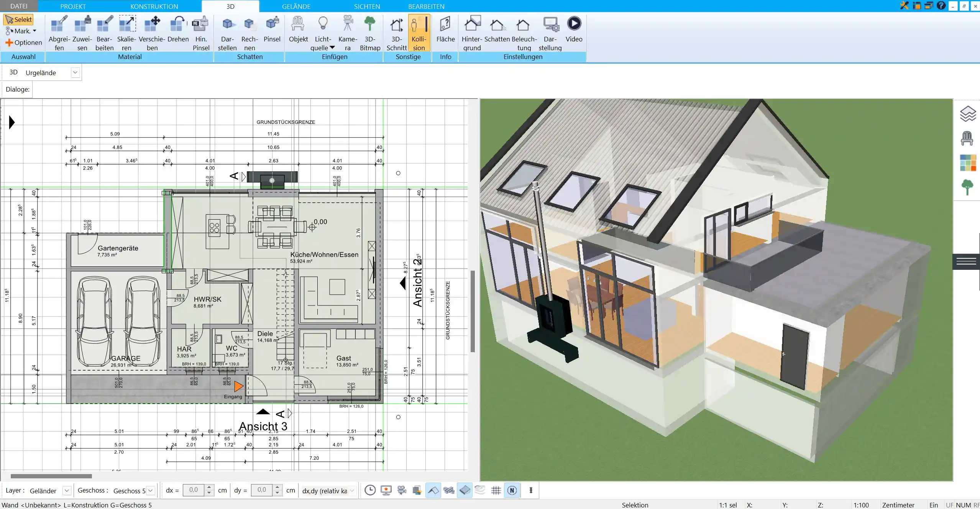980x509 pixels.
Task: Expand the Urgelände dropdown
Action: (75, 72)
